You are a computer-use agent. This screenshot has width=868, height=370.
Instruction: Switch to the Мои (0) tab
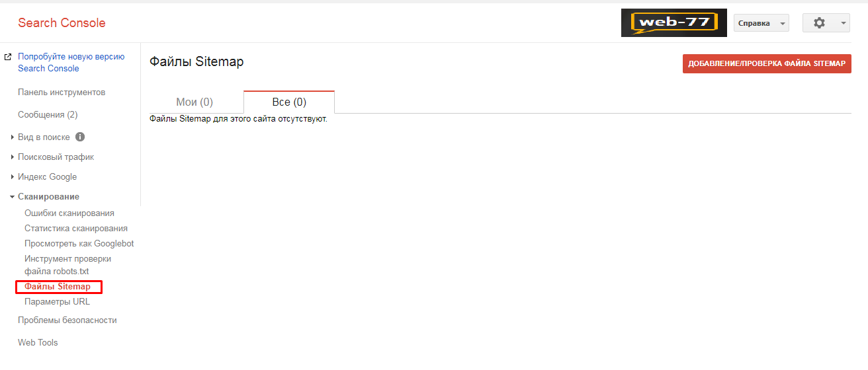(195, 102)
